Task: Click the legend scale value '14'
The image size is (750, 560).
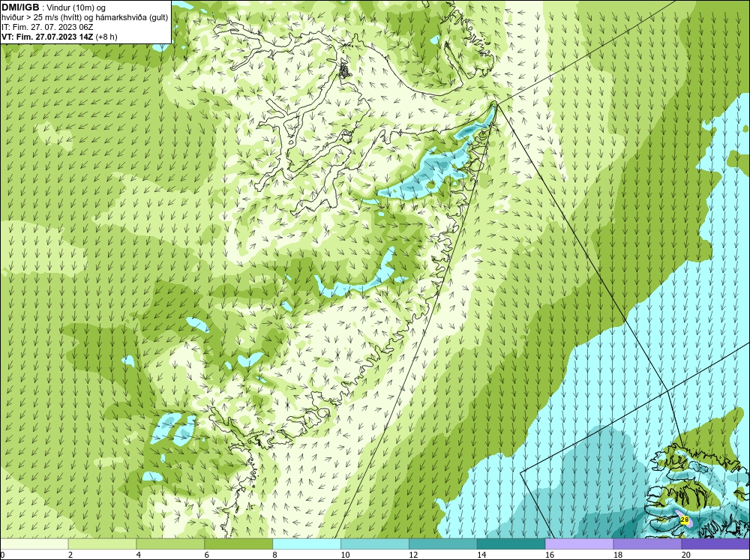Action: (x=481, y=555)
